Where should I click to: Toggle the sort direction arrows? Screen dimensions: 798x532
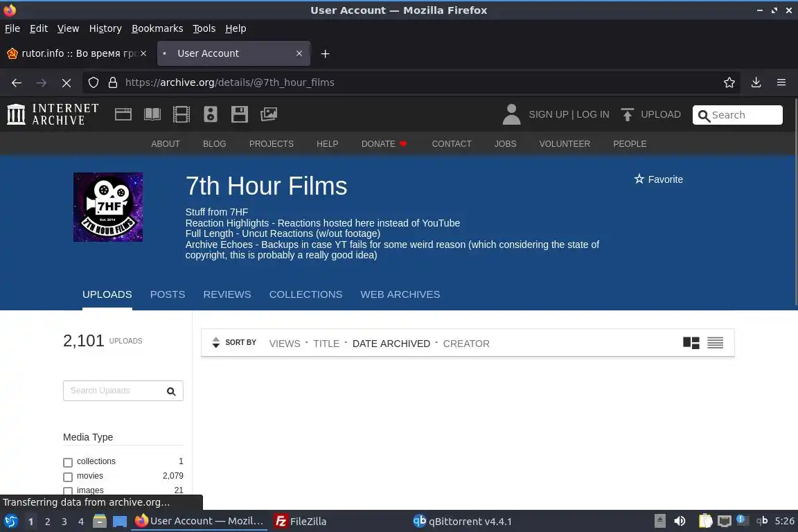point(216,343)
